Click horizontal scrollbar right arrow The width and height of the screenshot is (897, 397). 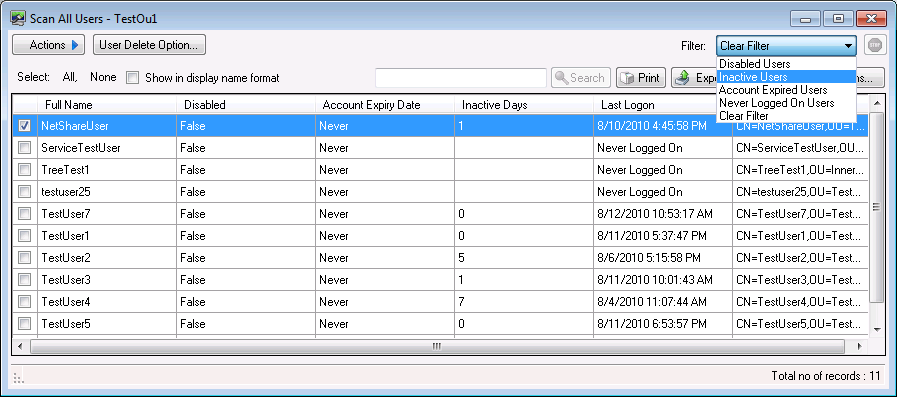[859, 346]
